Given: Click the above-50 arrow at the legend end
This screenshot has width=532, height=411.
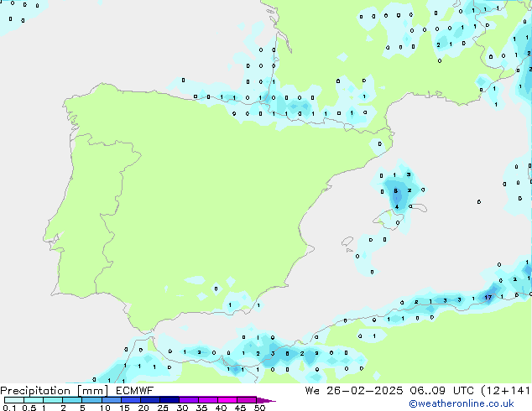Looking at the screenshot, I should (266, 400).
